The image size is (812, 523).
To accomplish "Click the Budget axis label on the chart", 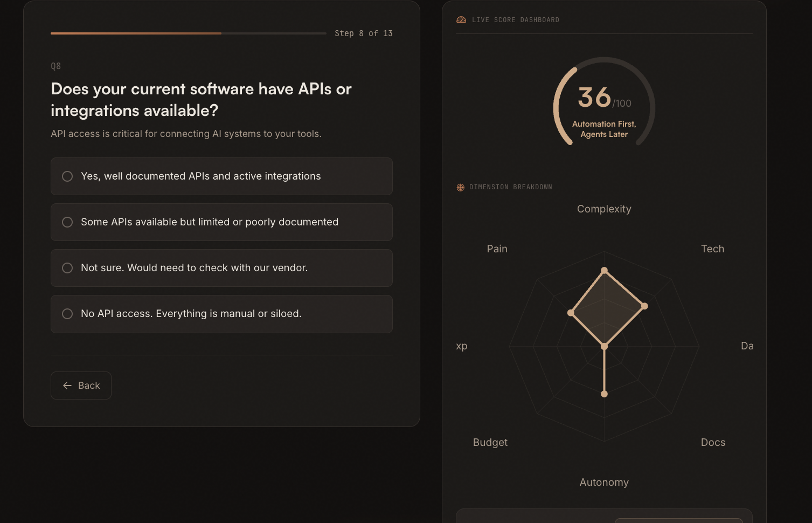I will 490,442.
